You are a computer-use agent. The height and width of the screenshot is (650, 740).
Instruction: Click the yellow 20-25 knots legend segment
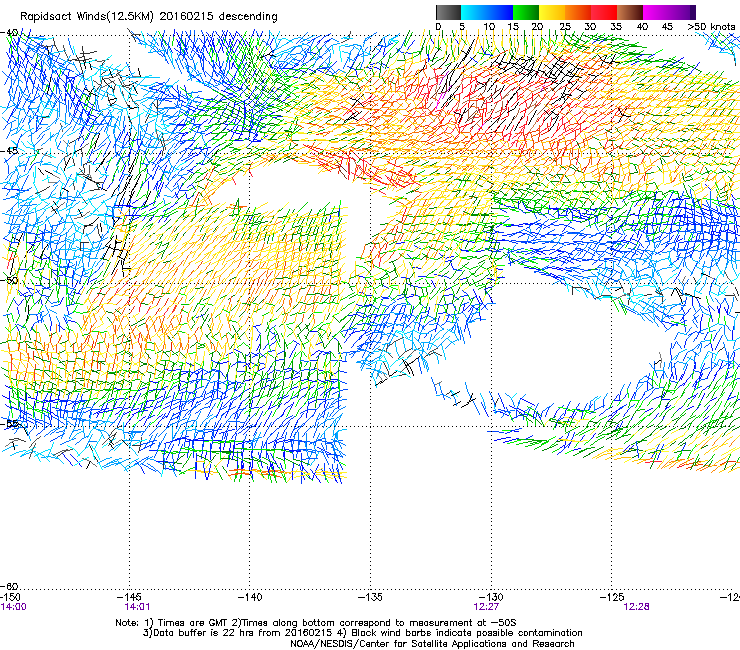pos(552,12)
